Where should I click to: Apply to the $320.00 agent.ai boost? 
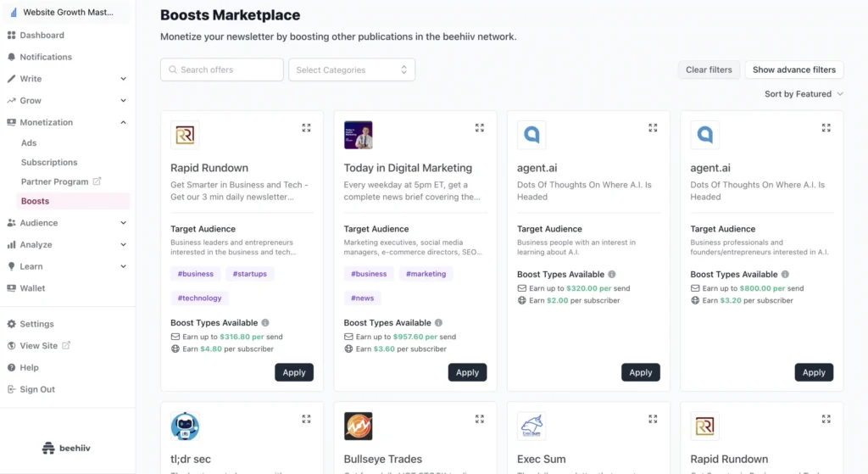[x=641, y=372]
